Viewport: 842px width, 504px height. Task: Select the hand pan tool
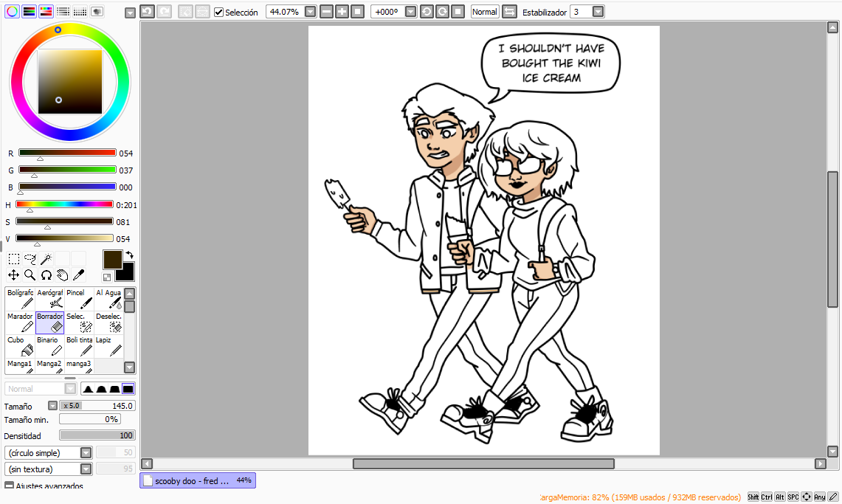[62, 275]
